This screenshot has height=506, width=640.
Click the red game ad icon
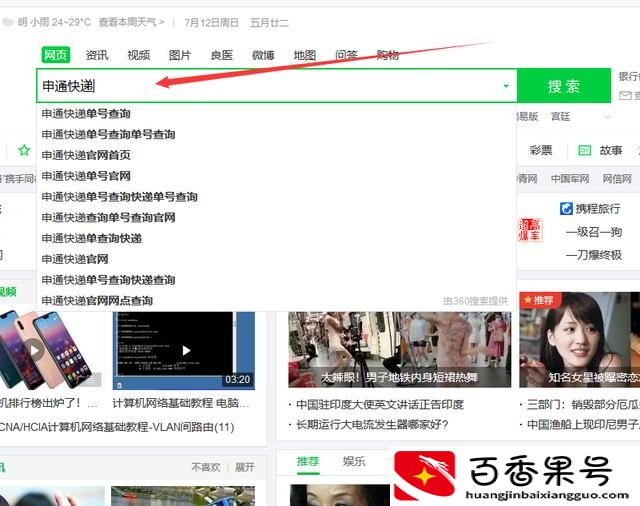(530, 230)
